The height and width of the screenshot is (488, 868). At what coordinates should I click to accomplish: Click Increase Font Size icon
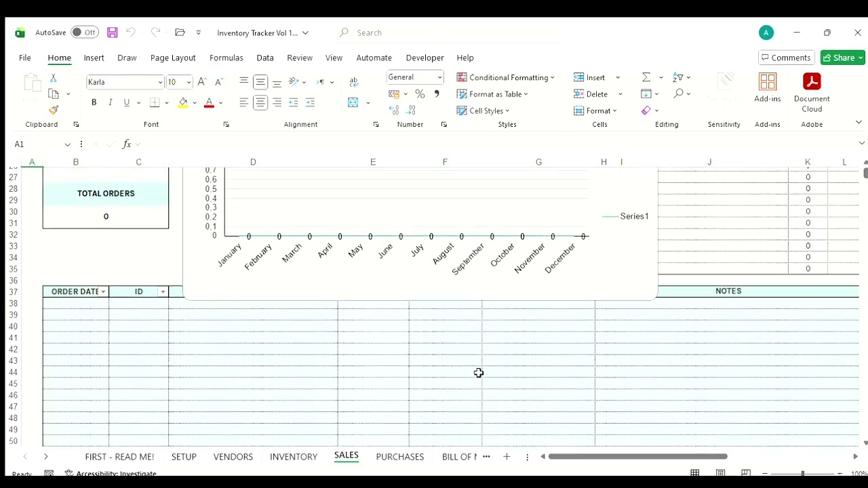pyautogui.click(x=202, y=82)
